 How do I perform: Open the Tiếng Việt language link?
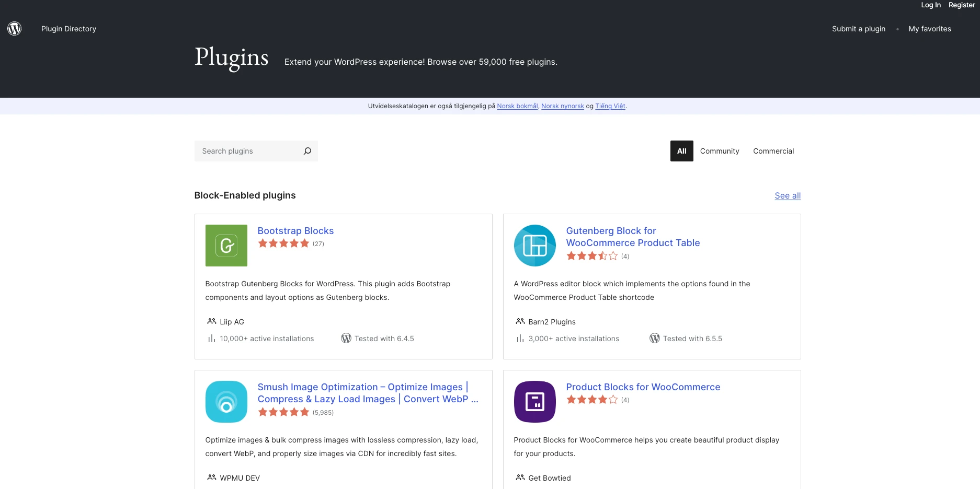coord(610,106)
